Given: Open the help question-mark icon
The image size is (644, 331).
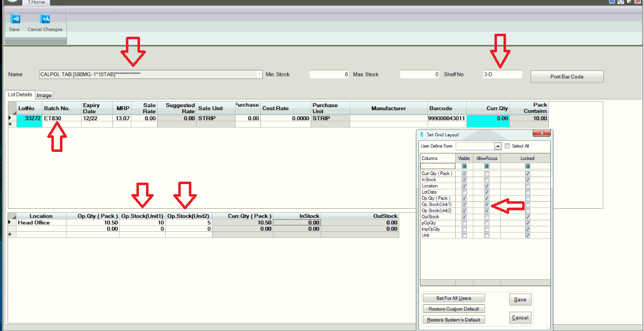Looking at the screenshot, I should pyautogui.click(x=612, y=2).
